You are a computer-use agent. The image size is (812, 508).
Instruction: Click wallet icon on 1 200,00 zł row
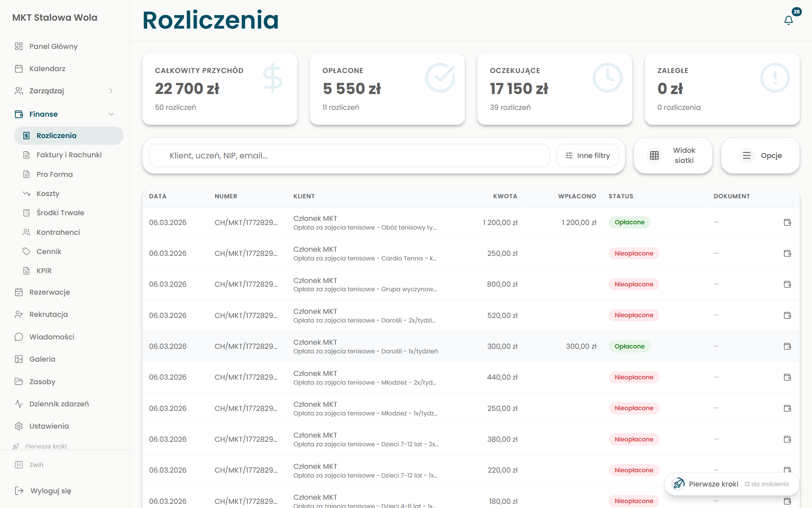click(787, 222)
